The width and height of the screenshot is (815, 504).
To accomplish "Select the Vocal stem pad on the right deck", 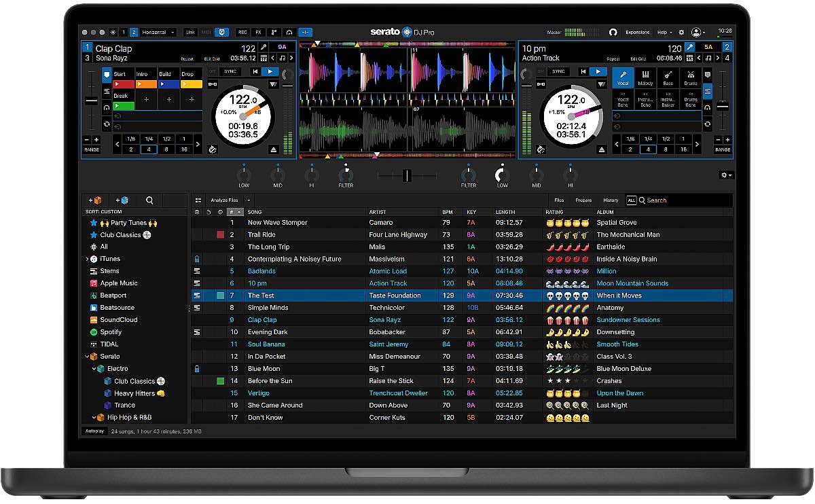I will [x=623, y=77].
